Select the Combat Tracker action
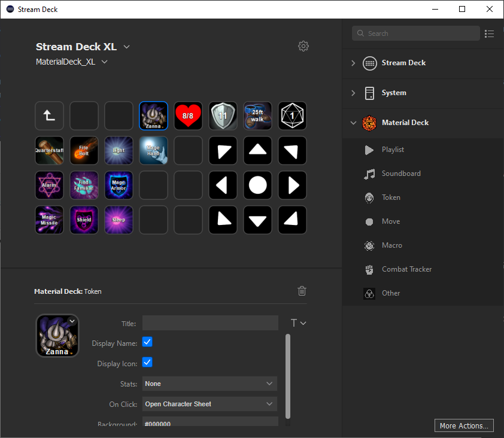This screenshot has height=438, width=504. (x=406, y=269)
